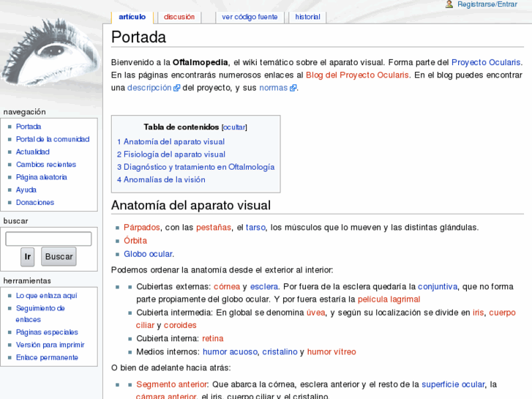The width and height of the screenshot is (532, 399).
Task: Go to Anomalías de la visión section
Action: coord(161,179)
